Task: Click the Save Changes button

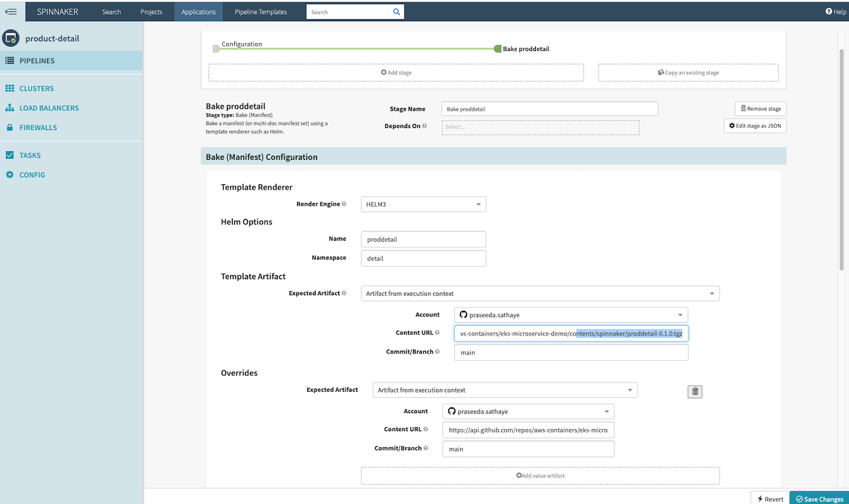Action: pos(819,499)
